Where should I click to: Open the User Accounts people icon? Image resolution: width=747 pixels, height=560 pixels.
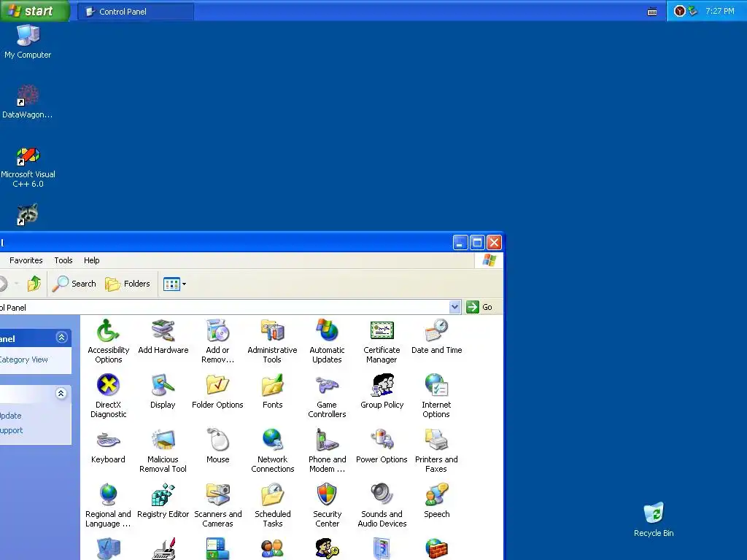pyautogui.click(x=273, y=548)
